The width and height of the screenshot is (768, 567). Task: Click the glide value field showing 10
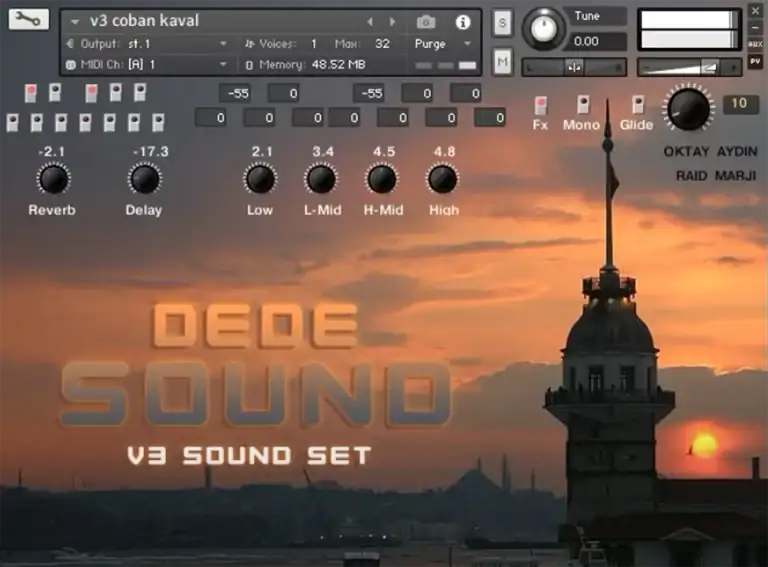740,103
